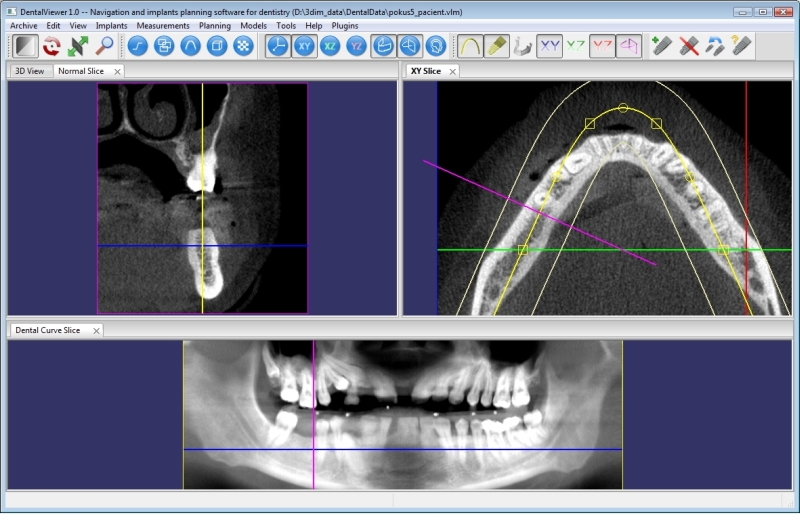Viewport: 800px width, 530px height.
Task: Toggle the yellow dental curve display button
Action: pos(470,46)
